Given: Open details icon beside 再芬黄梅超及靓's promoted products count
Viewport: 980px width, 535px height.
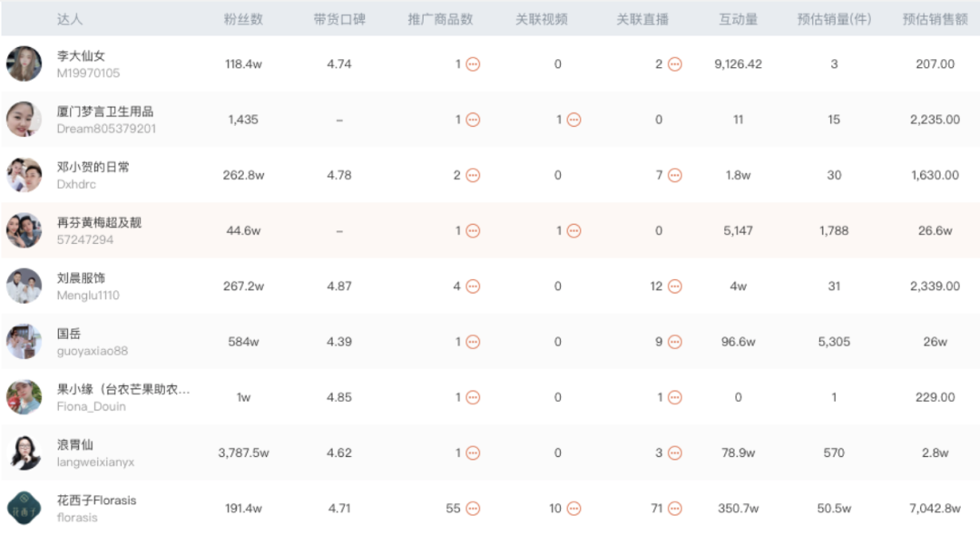Looking at the screenshot, I should click(x=473, y=231).
